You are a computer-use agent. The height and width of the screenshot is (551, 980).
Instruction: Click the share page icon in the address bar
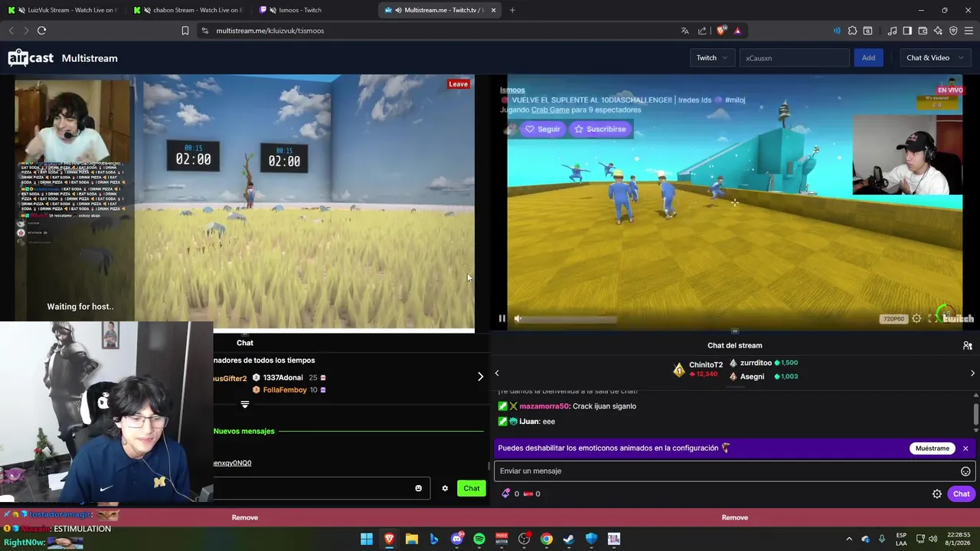702,31
